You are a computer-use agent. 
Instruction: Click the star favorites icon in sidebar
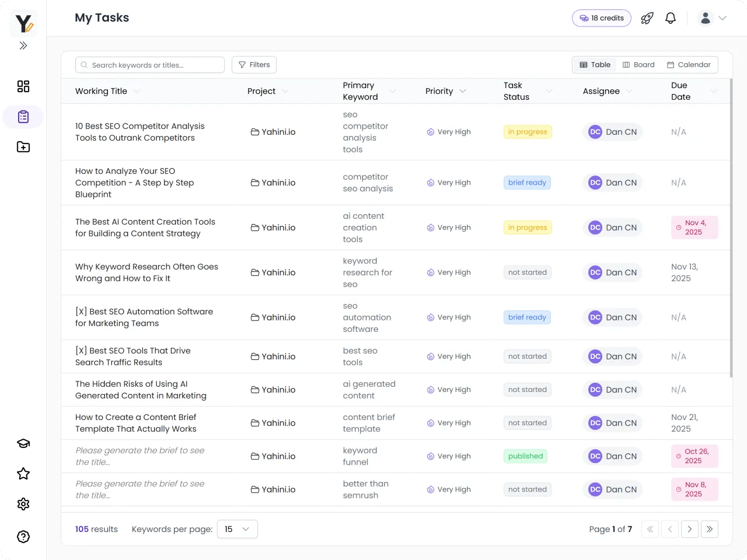pyautogui.click(x=23, y=473)
